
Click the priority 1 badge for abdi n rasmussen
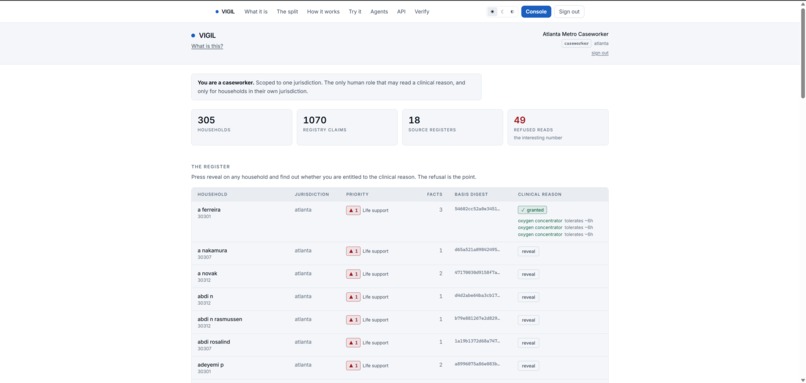pos(353,320)
